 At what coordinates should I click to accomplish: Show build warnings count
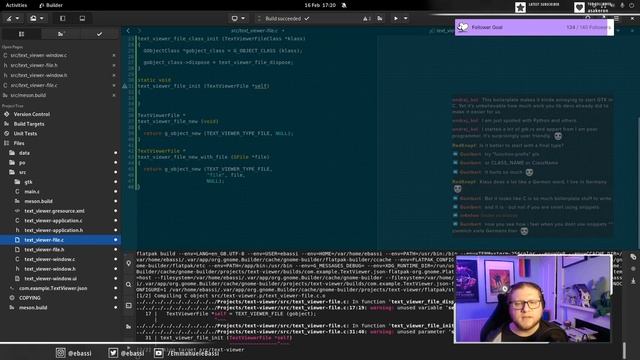coord(367,18)
